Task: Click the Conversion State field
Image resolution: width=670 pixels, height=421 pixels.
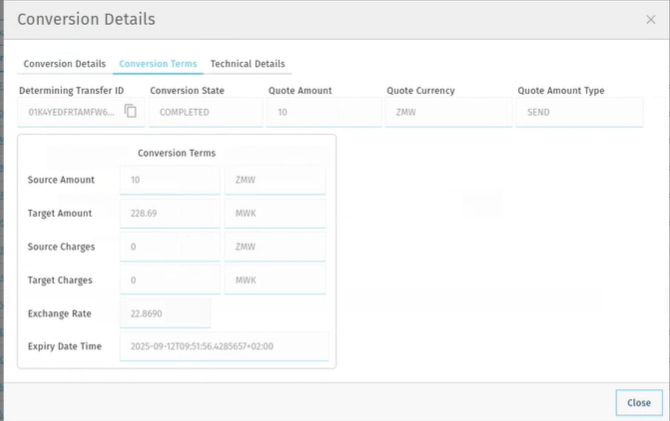Action: click(x=205, y=112)
